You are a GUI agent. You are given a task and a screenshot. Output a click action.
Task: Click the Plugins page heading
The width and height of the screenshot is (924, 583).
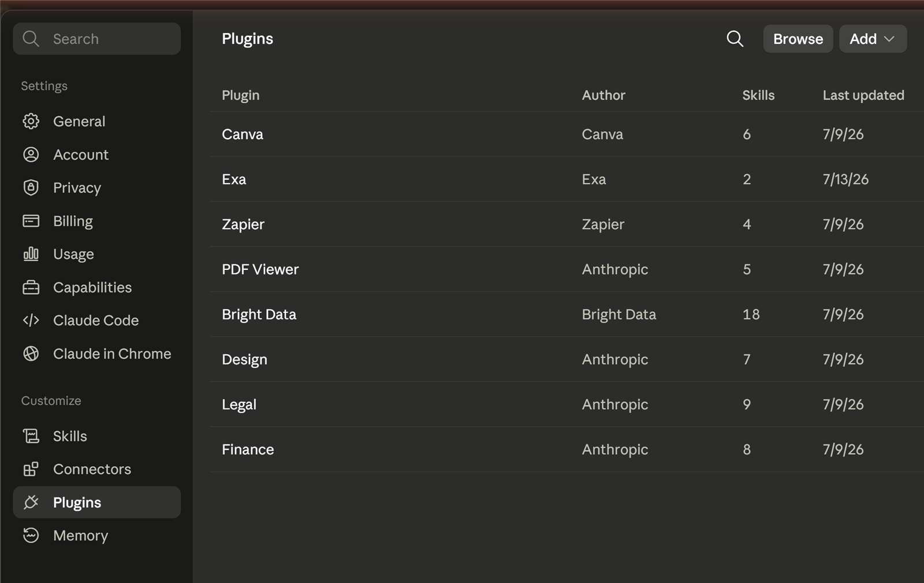click(x=247, y=39)
